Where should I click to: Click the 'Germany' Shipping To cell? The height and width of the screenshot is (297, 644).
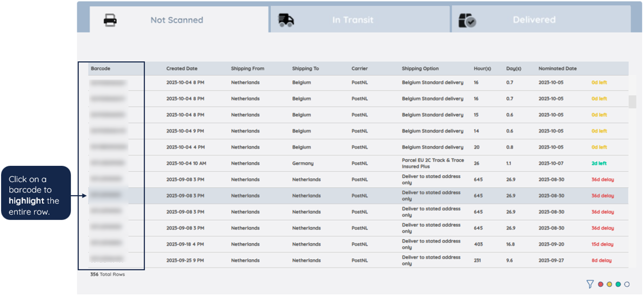pos(303,163)
